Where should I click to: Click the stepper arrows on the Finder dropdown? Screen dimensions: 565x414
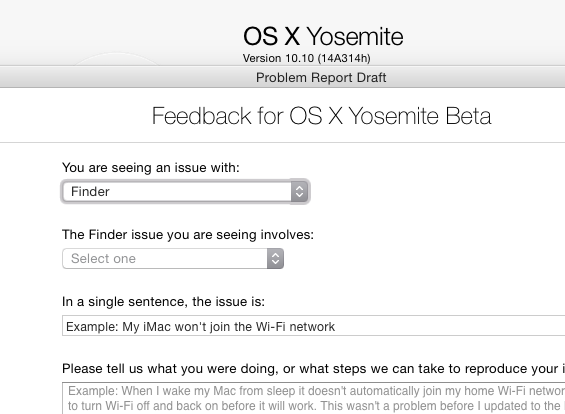pos(299,191)
